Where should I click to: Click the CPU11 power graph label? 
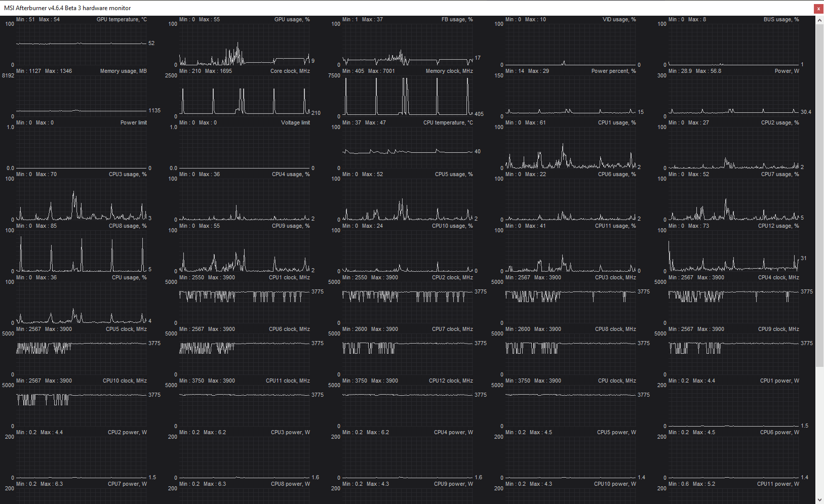778,484
